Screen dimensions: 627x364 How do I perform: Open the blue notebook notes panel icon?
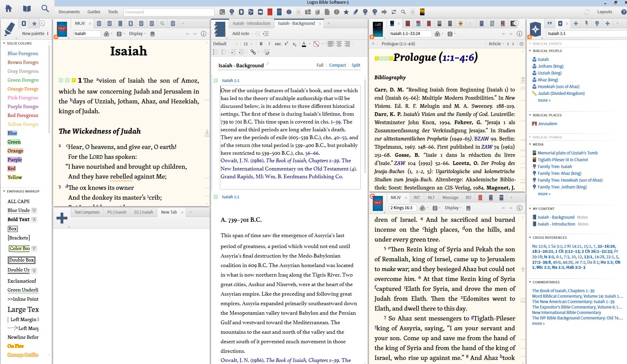click(x=220, y=29)
